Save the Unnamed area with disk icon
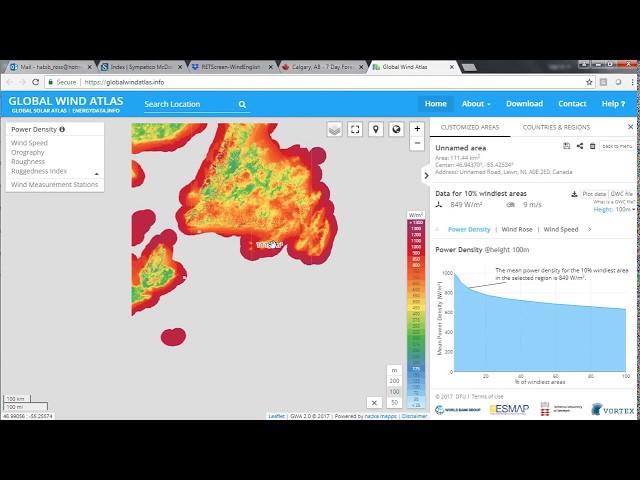 pos(567,146)
